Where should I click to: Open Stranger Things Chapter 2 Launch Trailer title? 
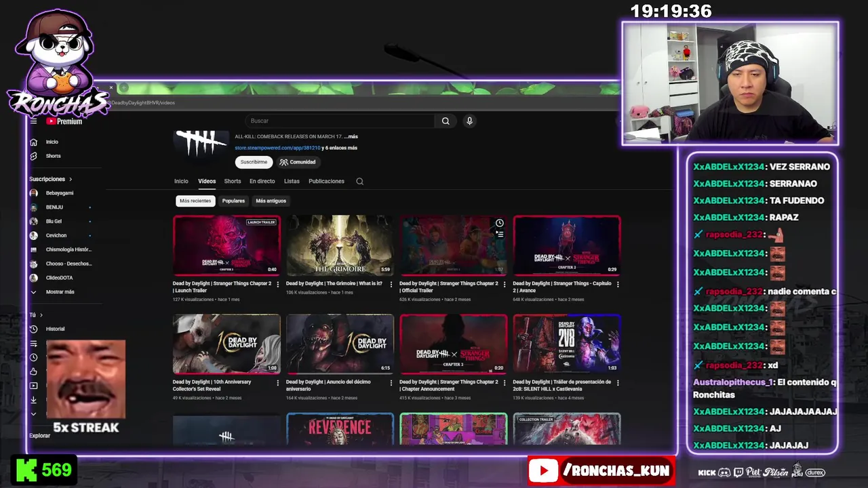[222, 287]
